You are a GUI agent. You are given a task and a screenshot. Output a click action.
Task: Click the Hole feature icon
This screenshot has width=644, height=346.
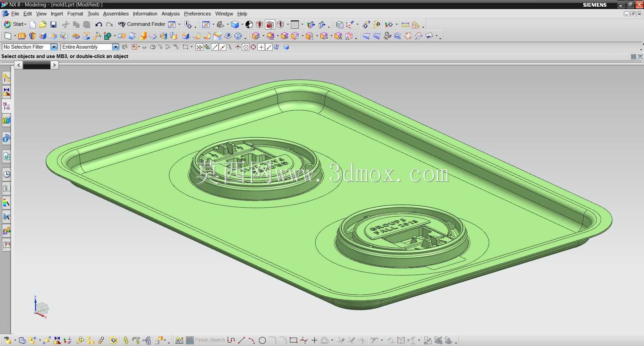click(43, 36)
